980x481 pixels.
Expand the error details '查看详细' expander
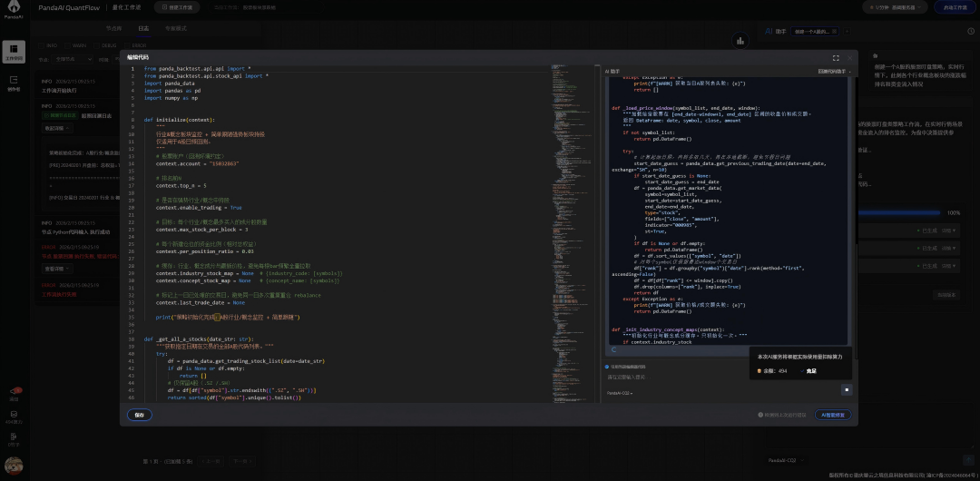pyautogui.click(x=57, y=269)
